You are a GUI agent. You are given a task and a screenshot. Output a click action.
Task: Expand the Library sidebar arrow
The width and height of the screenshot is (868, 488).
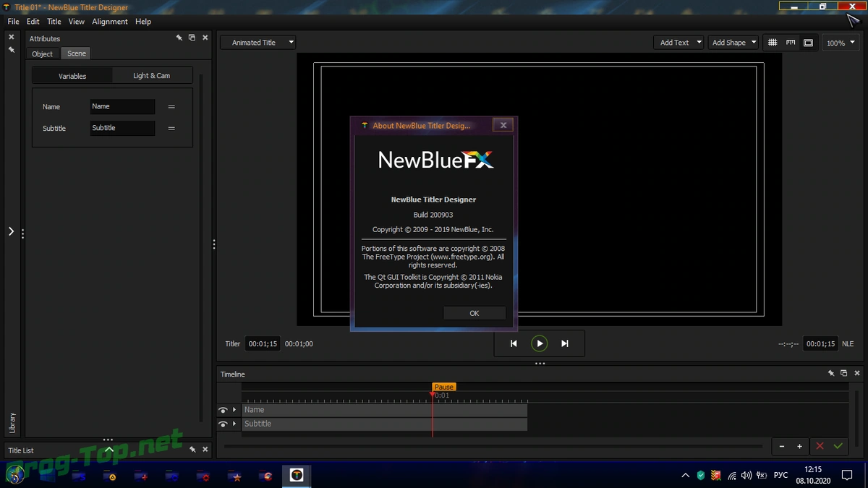point(11,231)
